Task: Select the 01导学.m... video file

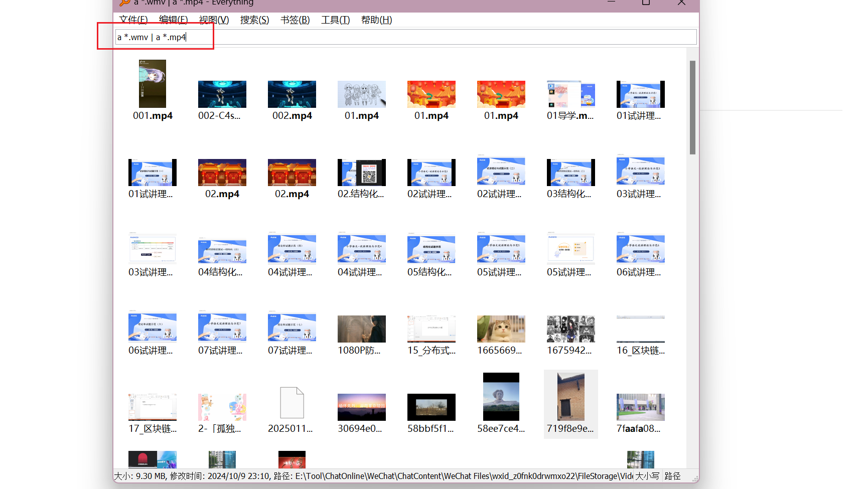Action: point(571,100)
